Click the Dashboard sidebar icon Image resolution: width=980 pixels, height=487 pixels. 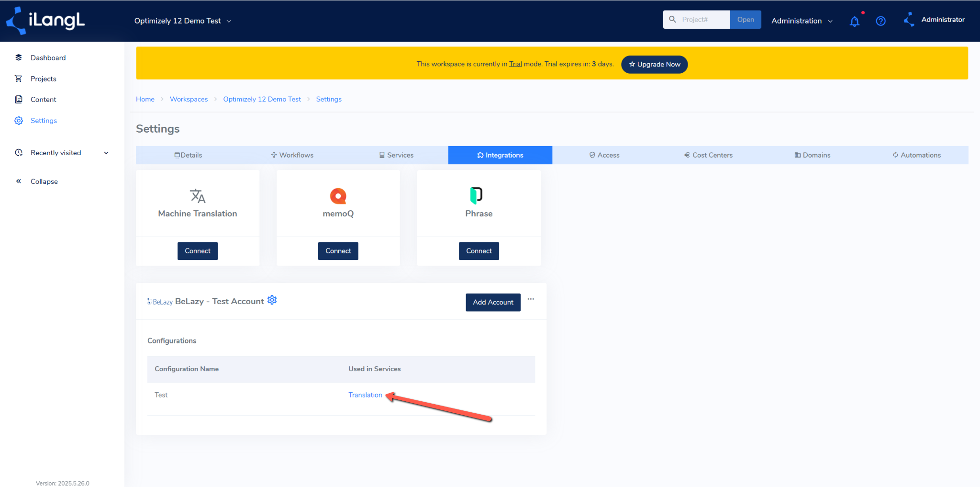tap(19, 57)
